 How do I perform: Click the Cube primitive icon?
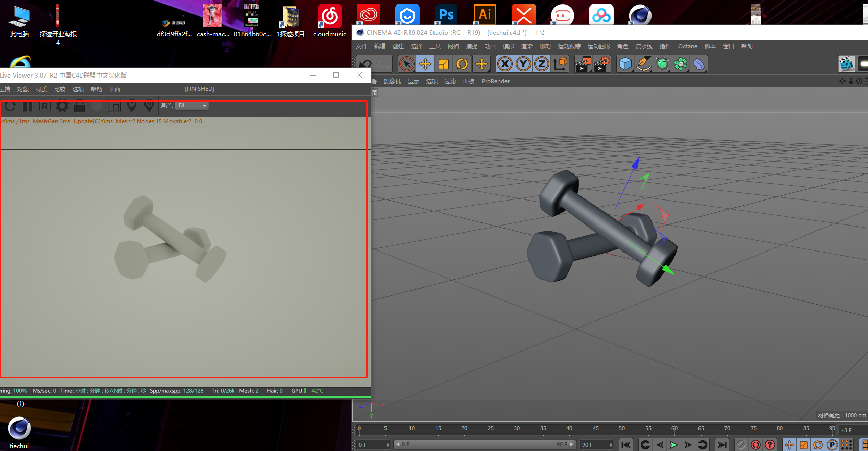click(x=625, y=64)
